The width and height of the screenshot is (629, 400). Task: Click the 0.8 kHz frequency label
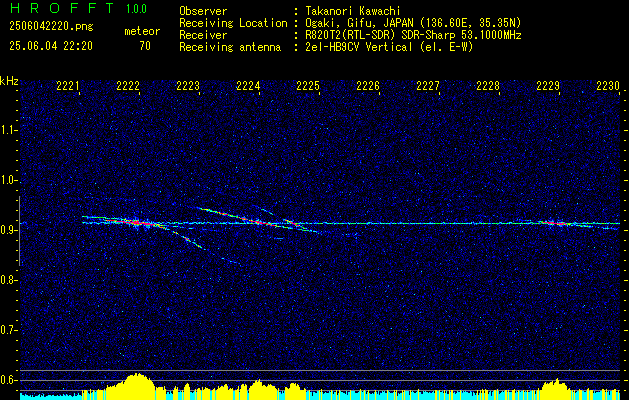click(x=8, y=280)
